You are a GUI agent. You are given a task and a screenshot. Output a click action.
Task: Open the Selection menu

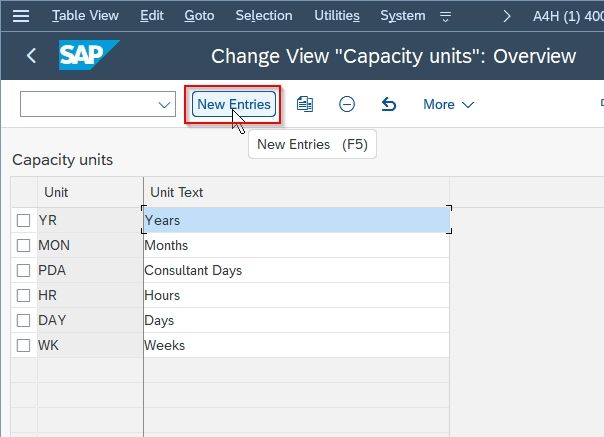(x=264, y=16)
